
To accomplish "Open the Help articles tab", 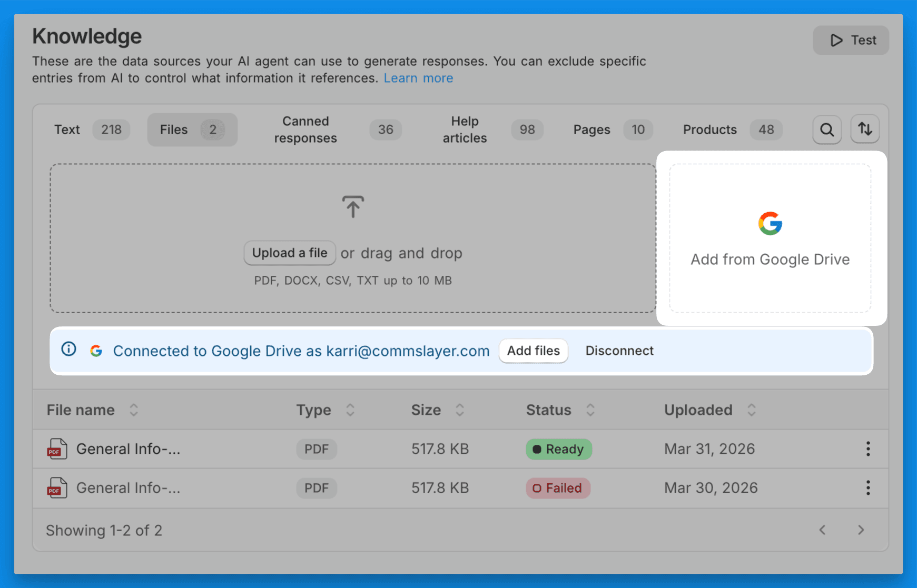I will tap(492, 129).
